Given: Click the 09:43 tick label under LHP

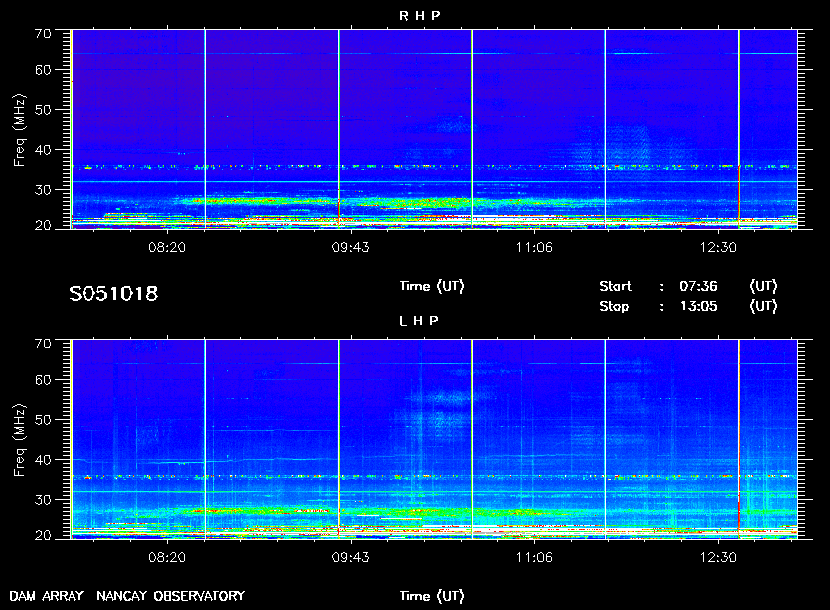Looking at the screenshot, I should 350,557.
